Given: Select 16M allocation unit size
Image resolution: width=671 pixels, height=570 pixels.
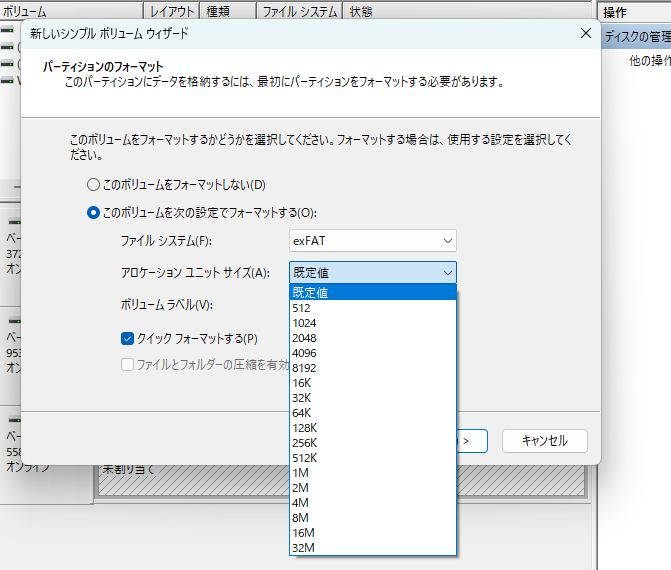Looking at the screenshot, I should tap(373, 533).
